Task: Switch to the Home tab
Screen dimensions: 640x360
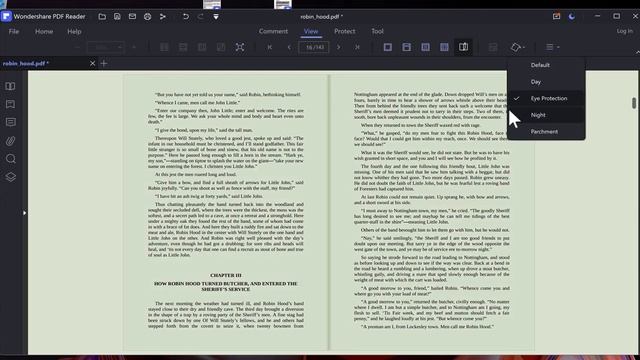Action: (44, 31)
